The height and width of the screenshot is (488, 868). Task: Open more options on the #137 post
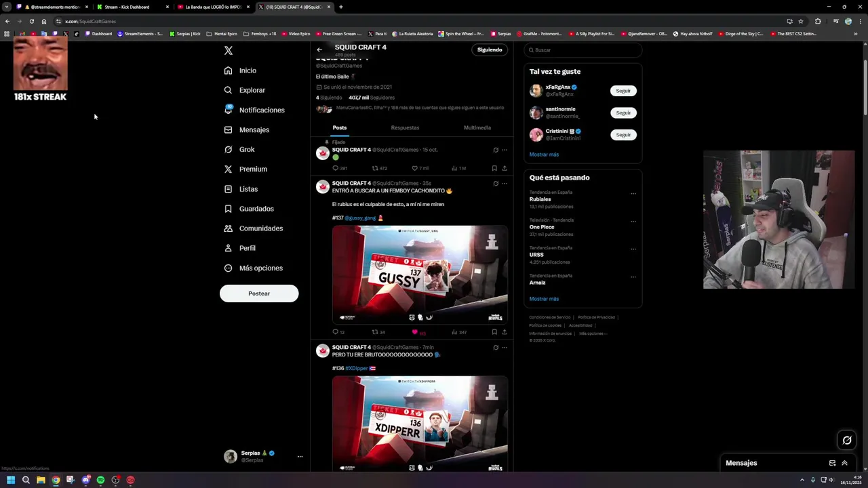pos(505,184)
